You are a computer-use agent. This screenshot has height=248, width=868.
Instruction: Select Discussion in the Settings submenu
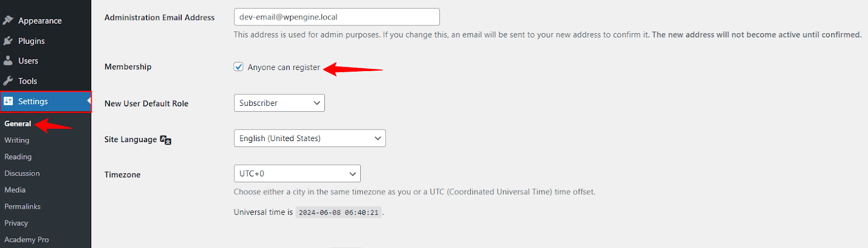[22, 173]
